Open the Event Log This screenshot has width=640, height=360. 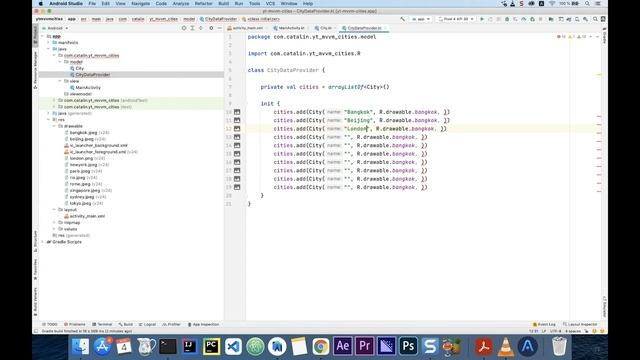(x=544, y=324)
